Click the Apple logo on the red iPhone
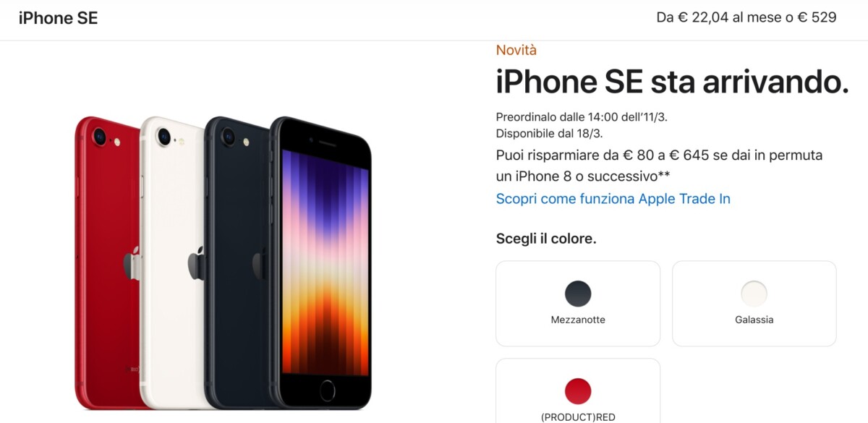The image size is (868, 423). [130, 264]
